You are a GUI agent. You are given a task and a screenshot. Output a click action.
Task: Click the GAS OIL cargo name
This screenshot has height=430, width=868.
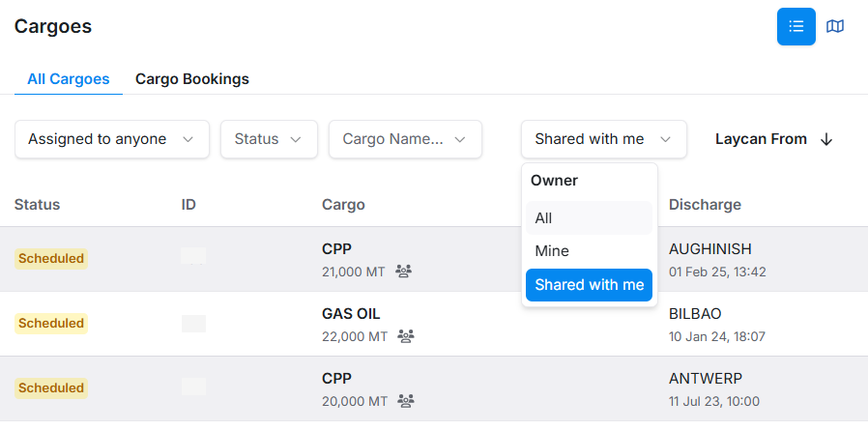pyautogui.click(x=351, y=314)
